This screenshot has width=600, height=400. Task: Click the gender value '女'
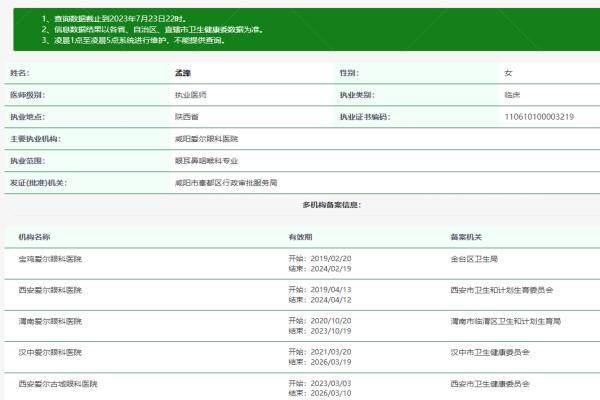coord(508,73)
